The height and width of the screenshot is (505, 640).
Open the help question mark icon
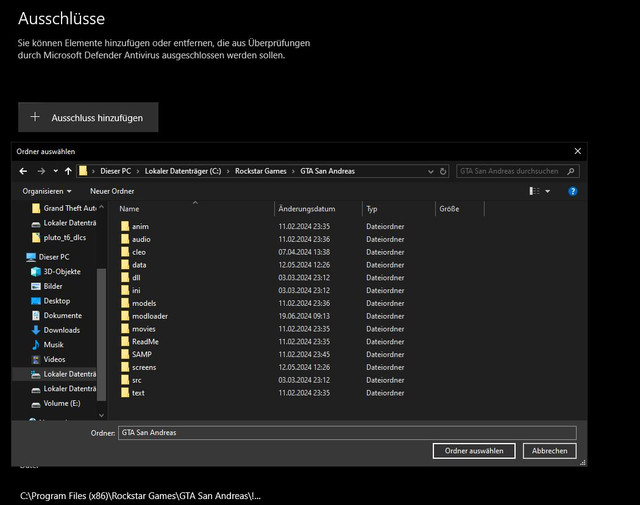573,191
